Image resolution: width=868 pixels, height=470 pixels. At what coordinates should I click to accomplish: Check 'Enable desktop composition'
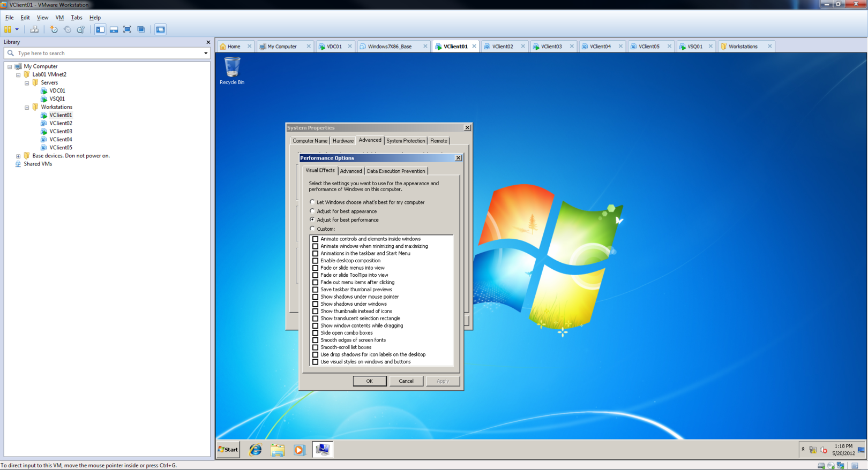point(315,261)
